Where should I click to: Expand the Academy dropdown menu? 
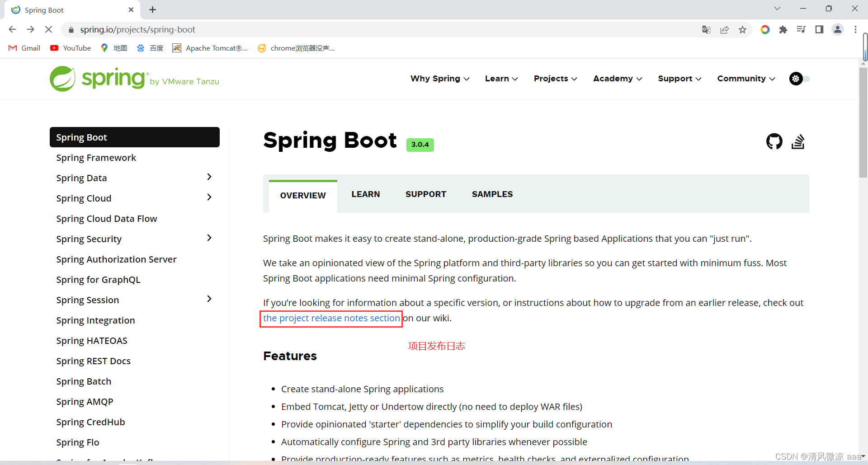click(618, 79)
